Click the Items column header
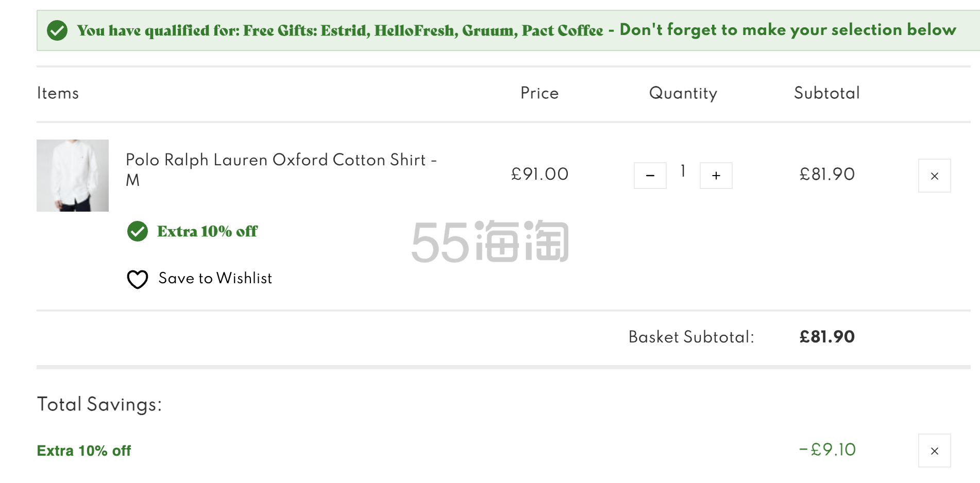This screenshot has width=980, height=483. [58, 93]
